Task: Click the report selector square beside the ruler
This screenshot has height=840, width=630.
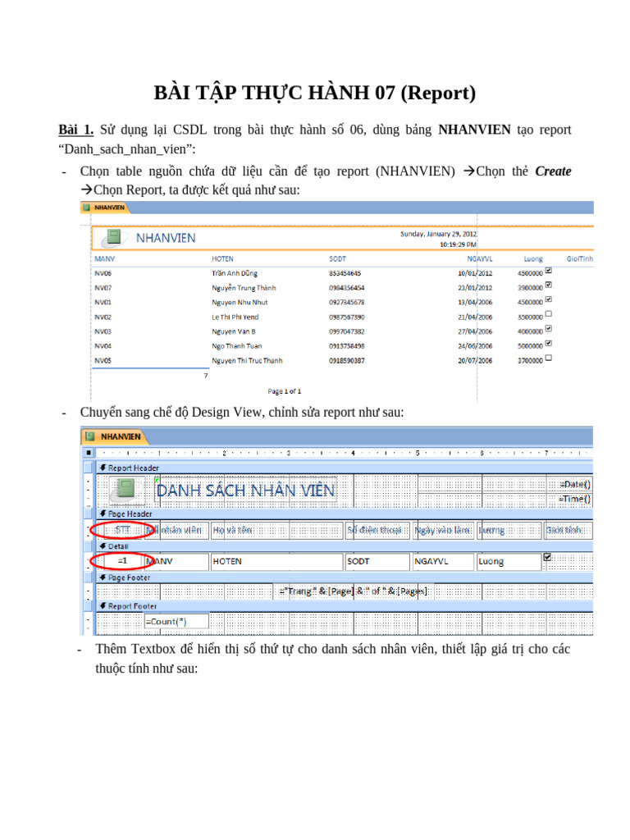Action: (89, 453)
